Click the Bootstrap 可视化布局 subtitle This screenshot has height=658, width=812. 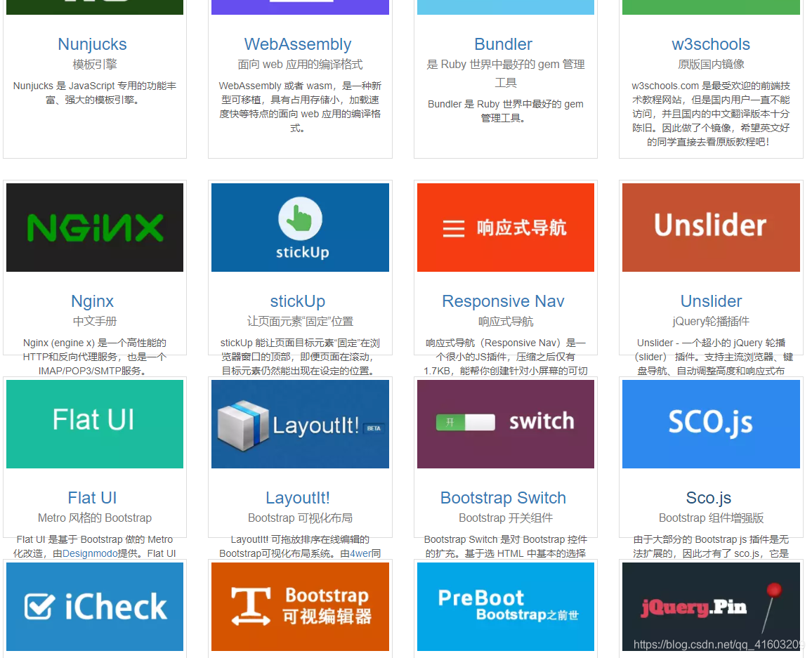(x=301, y=518)
